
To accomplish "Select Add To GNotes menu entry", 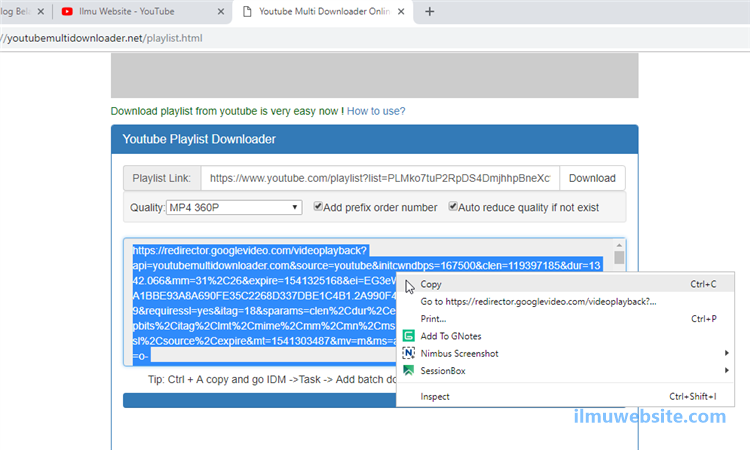I will click(565, 336).
